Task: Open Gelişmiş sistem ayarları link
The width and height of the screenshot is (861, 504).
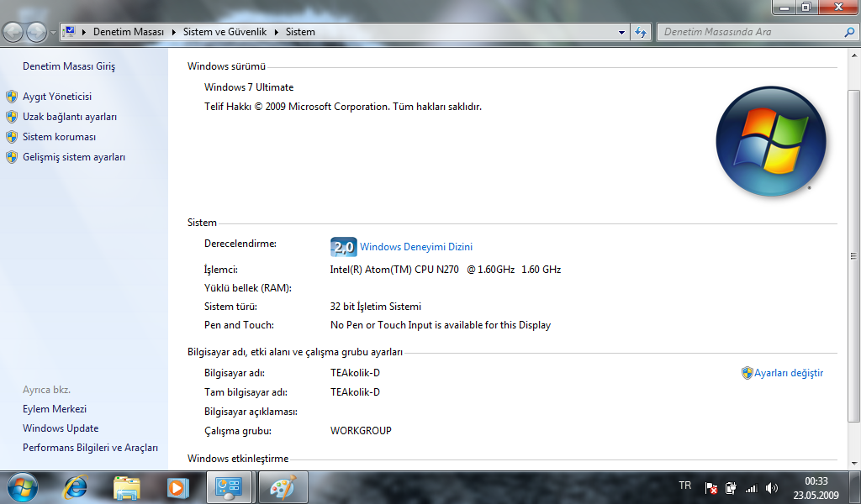Action: pos(74,157)
